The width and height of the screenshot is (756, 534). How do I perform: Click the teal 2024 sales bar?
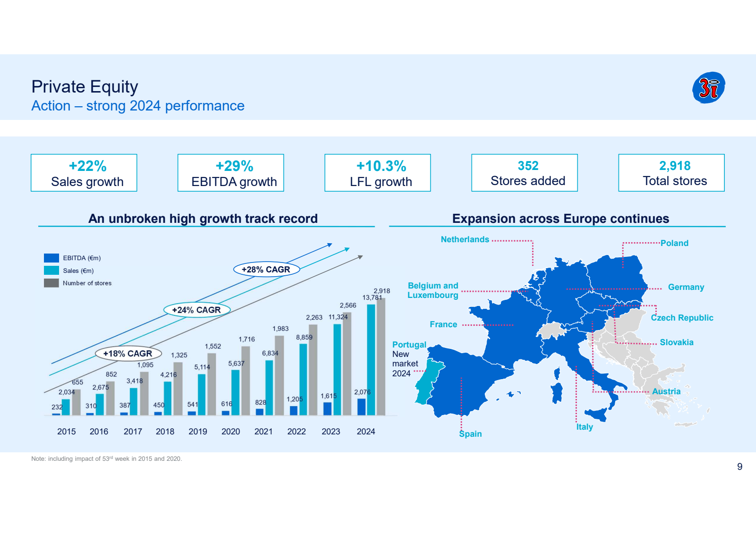tap(371, 360)
